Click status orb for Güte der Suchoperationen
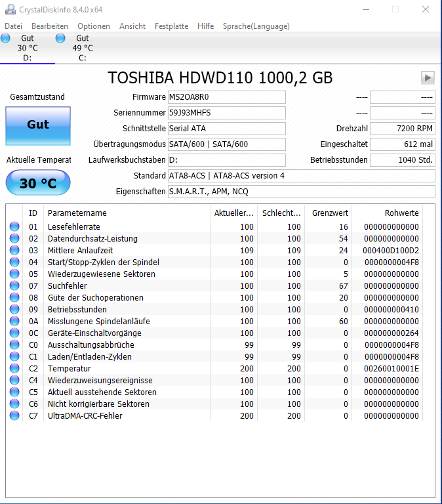The height and width of the screenshot is (504, 442). 14,297
